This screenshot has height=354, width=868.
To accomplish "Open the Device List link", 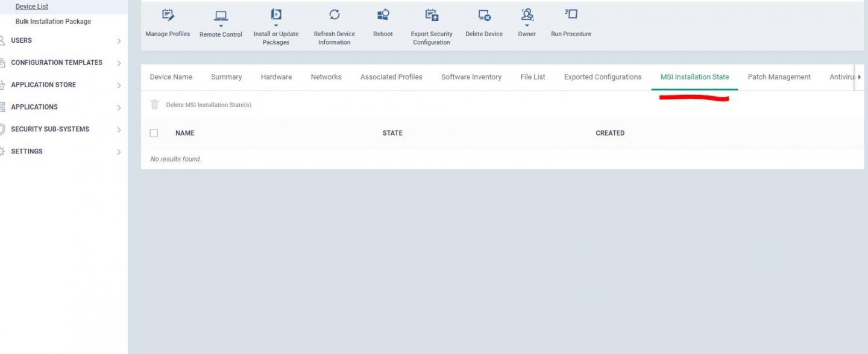I will 32,7.
